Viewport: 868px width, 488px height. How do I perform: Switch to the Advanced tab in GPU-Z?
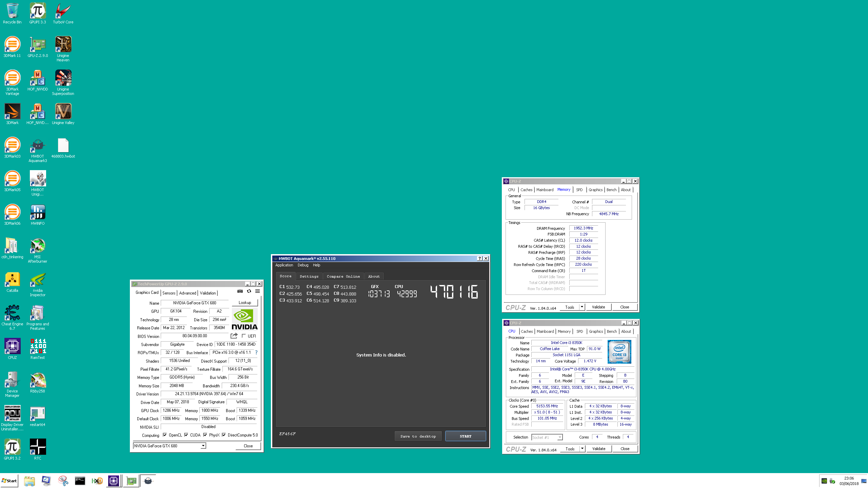[188, 293]
